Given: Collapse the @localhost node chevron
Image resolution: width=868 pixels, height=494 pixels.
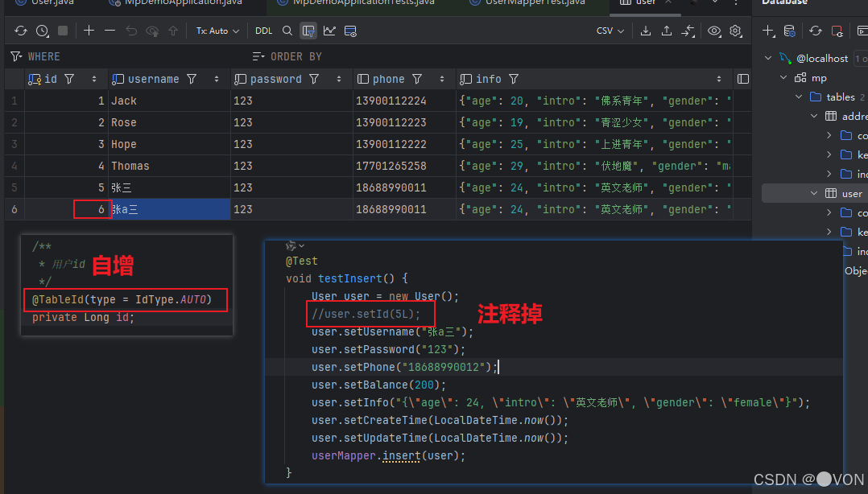Looking at the screenshot, I should point(768,58).
